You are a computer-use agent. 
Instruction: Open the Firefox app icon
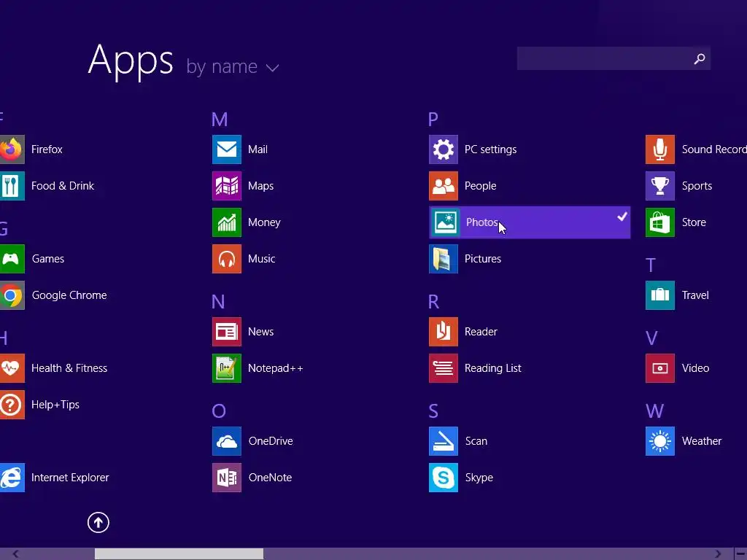click(12, 149)
